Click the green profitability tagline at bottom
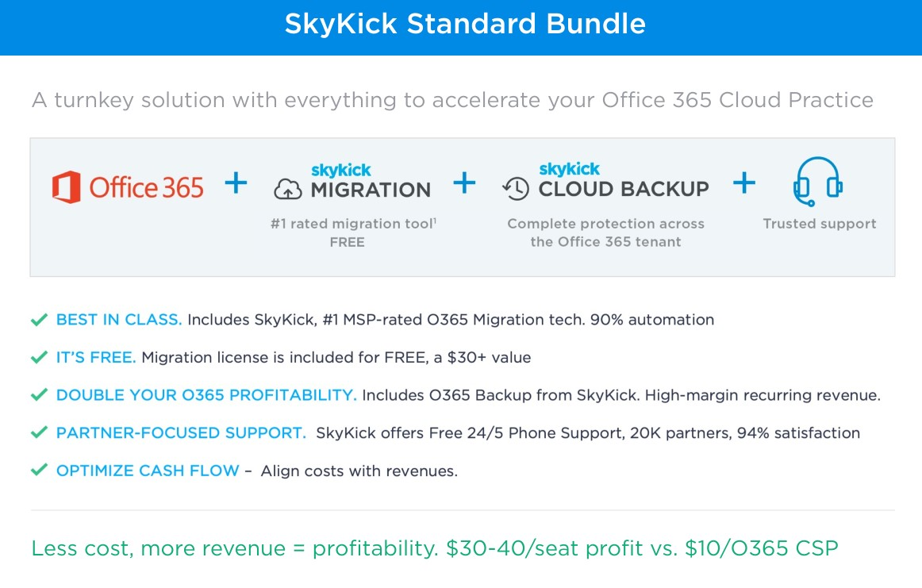The width and height of the screenshot is (922, 588). 435,548
